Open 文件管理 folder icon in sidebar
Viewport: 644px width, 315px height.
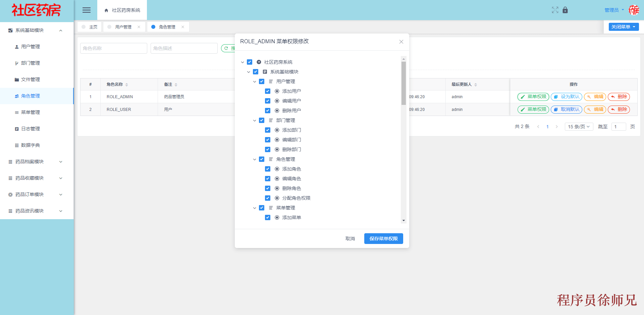pos(16,79)
